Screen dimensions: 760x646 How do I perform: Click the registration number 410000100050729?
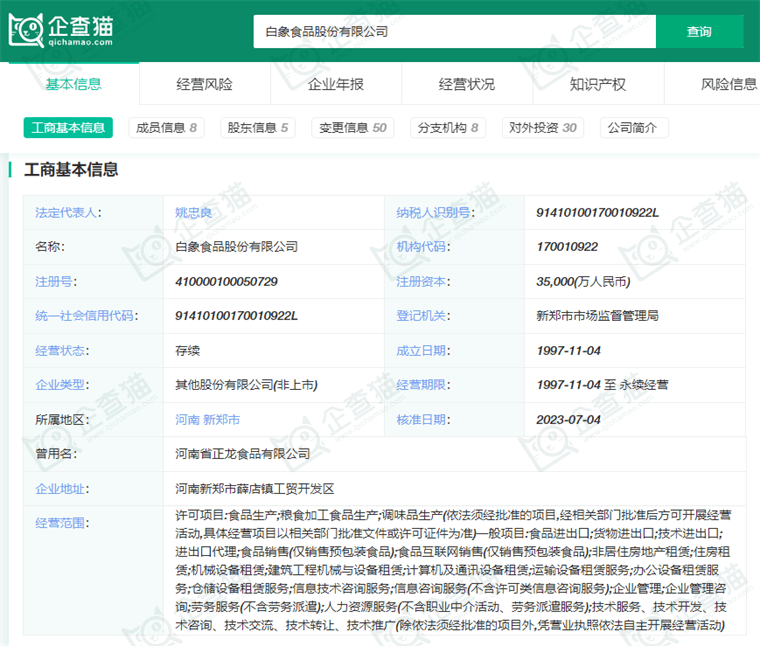point(226,282)
